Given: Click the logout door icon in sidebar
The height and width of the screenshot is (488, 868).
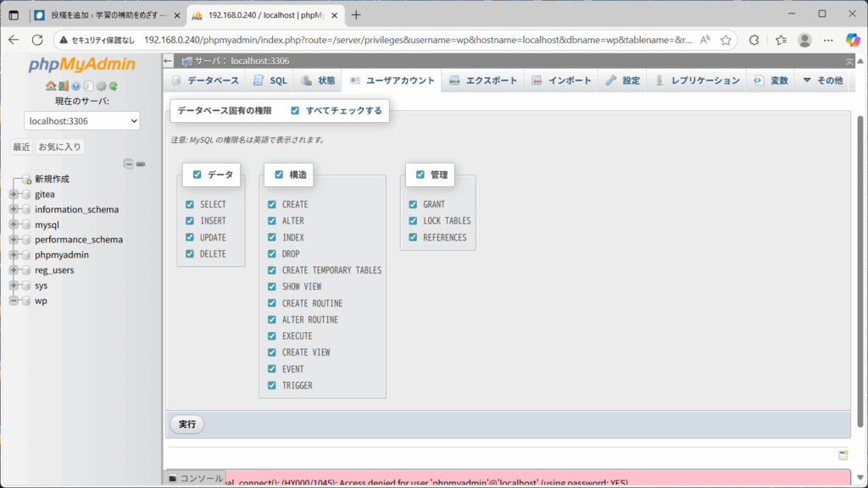Looking at the screenshot, I should (x=63, y=86).
